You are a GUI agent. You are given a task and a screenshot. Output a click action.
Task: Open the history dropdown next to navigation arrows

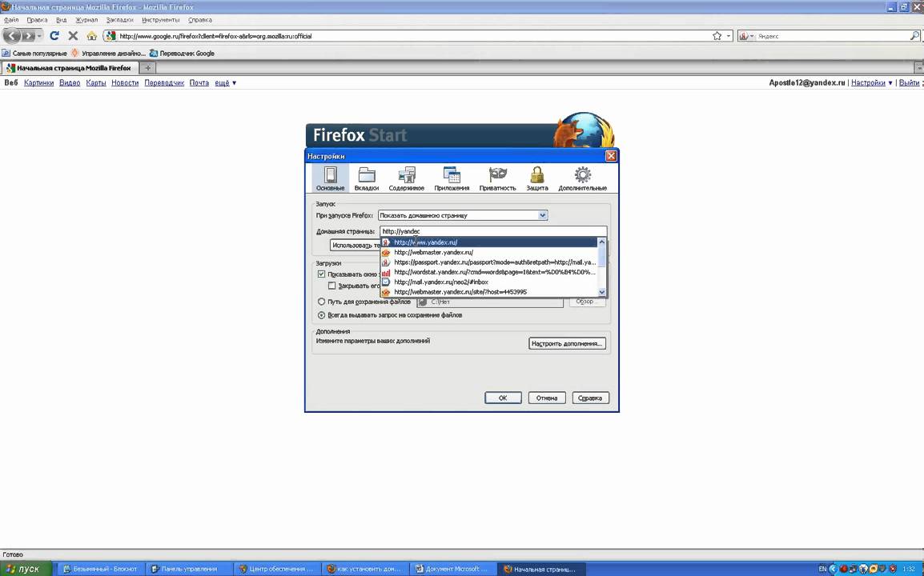pos(40,36)
